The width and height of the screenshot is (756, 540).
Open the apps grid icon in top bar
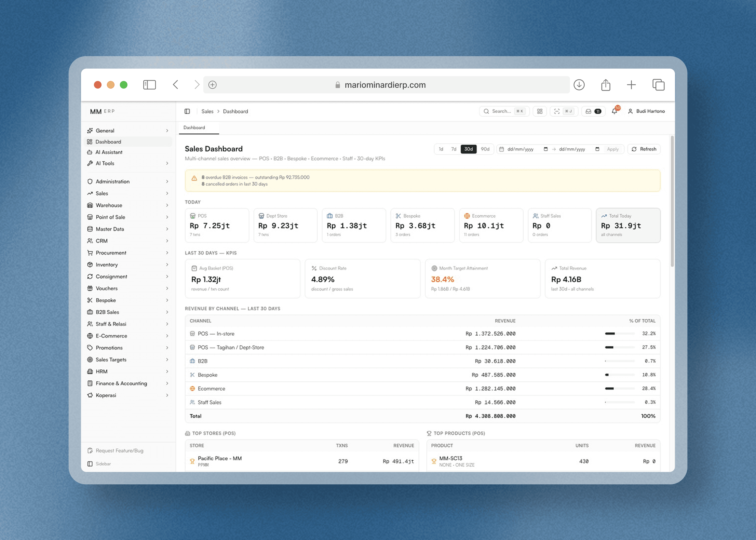[x=539, y=112]
